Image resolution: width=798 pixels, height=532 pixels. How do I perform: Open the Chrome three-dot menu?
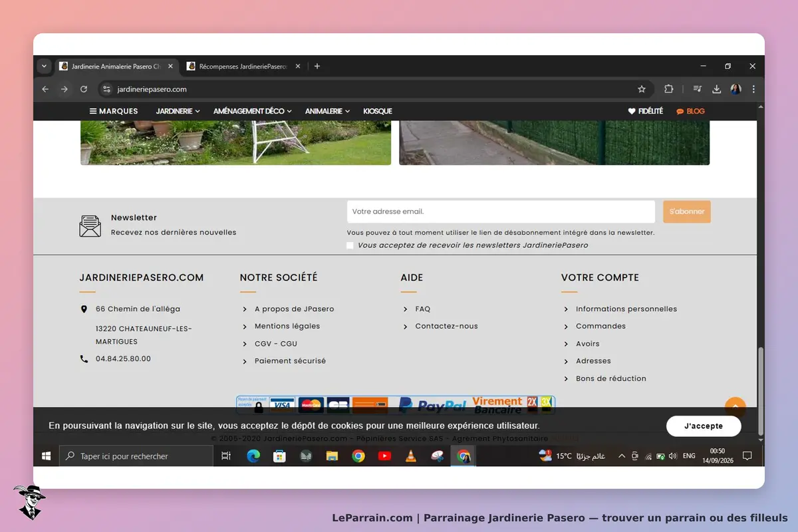tap(753, 89)
